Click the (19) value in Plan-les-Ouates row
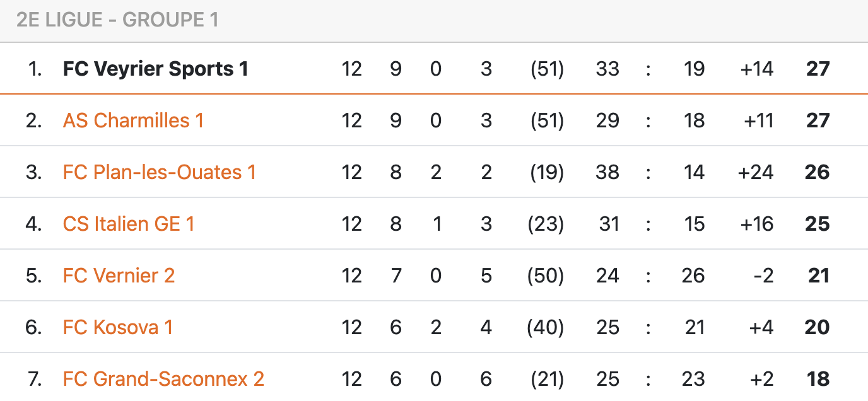868x401 pixels. click(x=547, y=172)
